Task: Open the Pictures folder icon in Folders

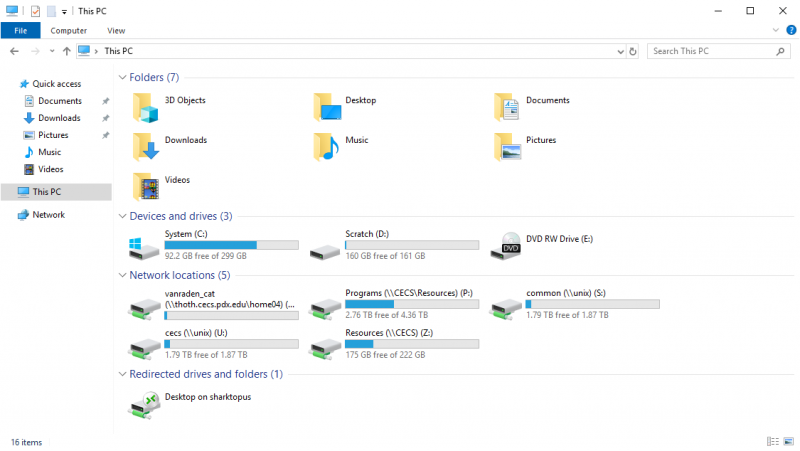Action: [x=507, y=147]
